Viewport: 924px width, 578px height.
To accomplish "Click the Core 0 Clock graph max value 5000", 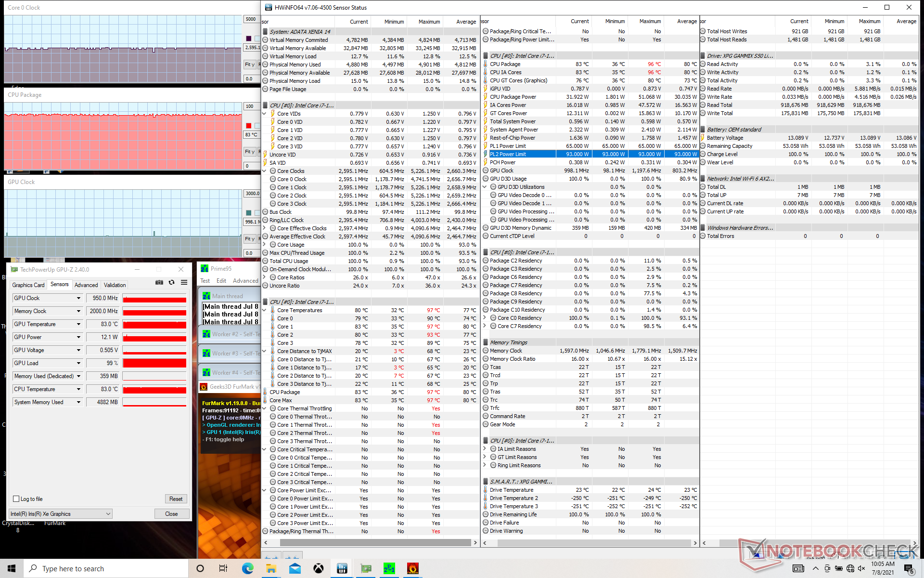I will click(251, 19).
